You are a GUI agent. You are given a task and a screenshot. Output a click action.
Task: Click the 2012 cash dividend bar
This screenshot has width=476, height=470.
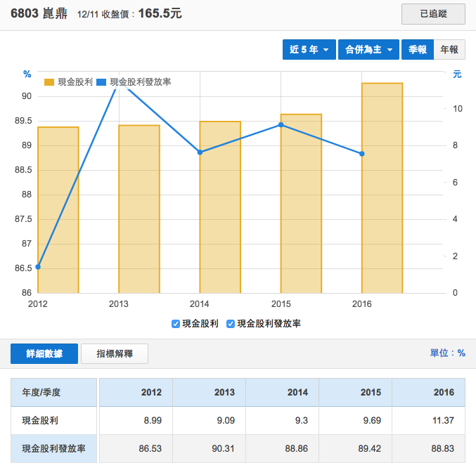58,209
